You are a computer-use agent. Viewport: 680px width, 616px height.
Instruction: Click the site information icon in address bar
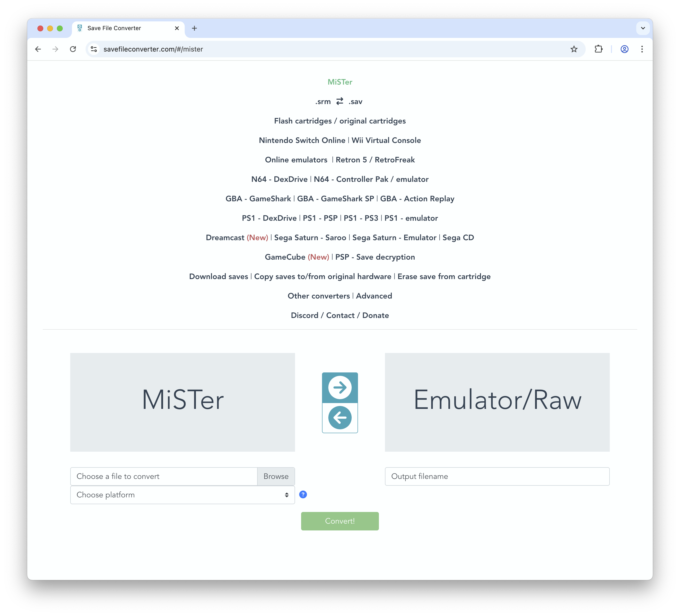(94, 49)
